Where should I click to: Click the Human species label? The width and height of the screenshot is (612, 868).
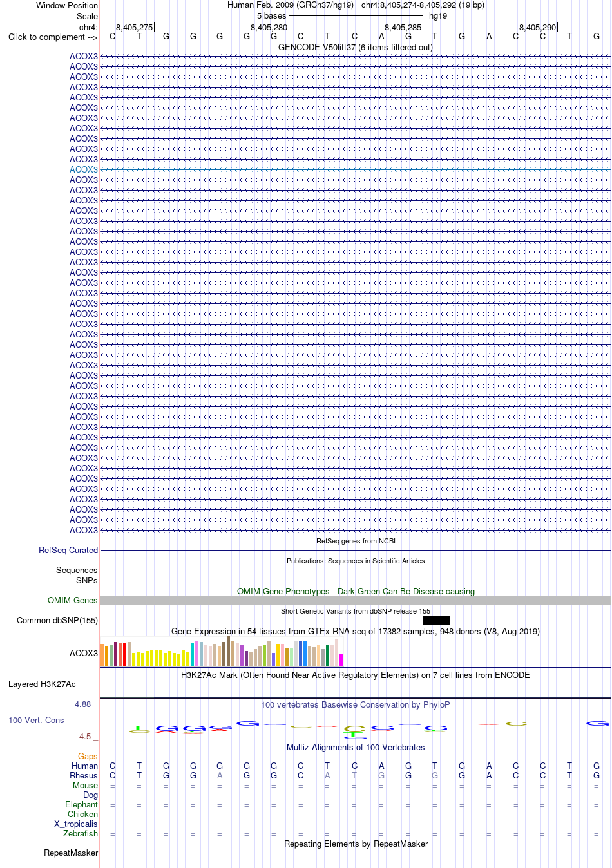[x=84, y=766]
